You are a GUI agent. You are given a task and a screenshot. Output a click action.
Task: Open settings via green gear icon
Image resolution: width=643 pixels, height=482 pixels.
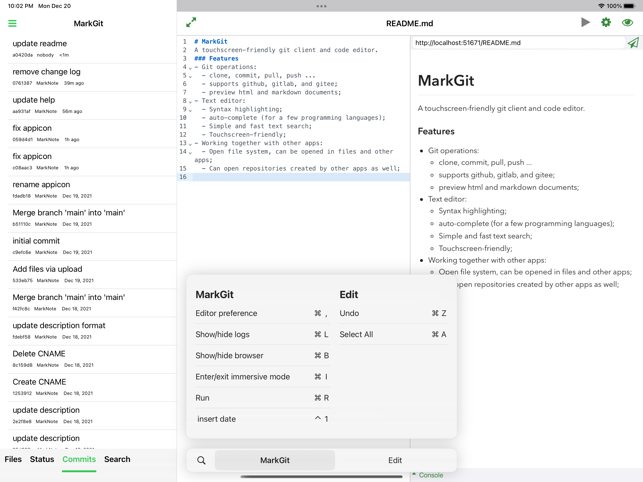pos(606,23)
